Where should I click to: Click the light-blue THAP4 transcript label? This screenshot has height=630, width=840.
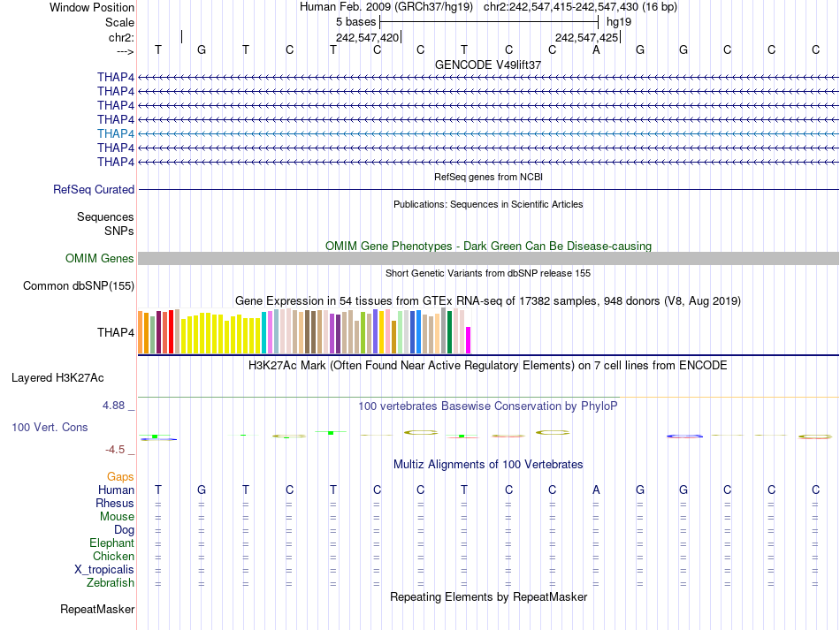pyautogui.click(x=116, y=133)
